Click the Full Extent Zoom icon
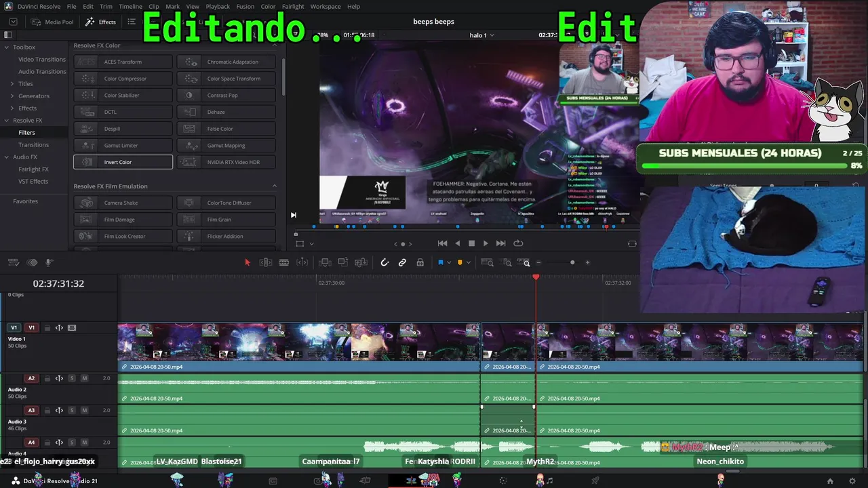Screen dimensions: 868x488 click(x=487, y=262)
